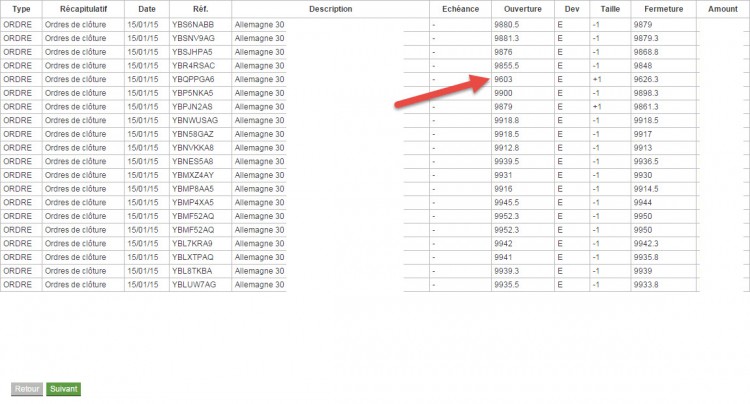This screenshot has width=750, height=404.
Task: Sort by the Date column header
Action: pos(147,9)
